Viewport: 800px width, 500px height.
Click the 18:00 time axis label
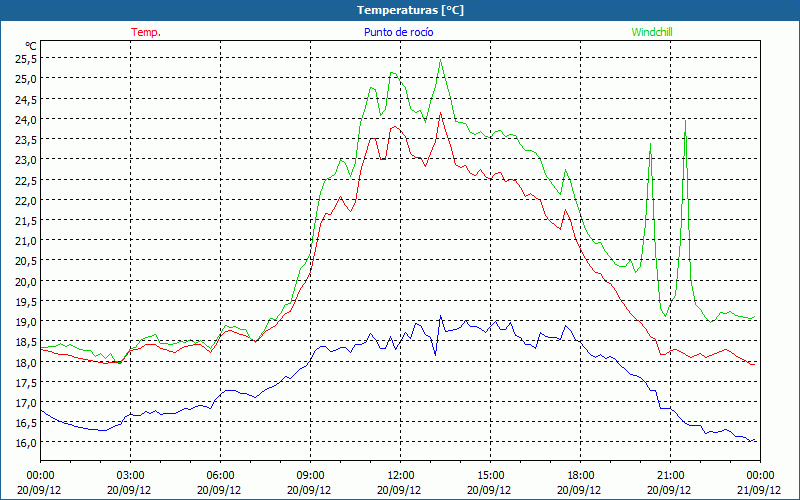[580, 476]
